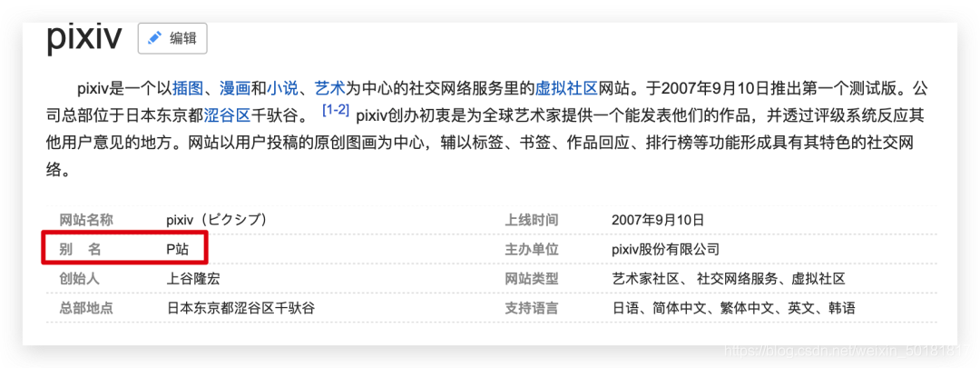Screen dimensions: 980x368
Task: Click the 支持语言 label
Action: pyautogui.click(x=531, y=309)
